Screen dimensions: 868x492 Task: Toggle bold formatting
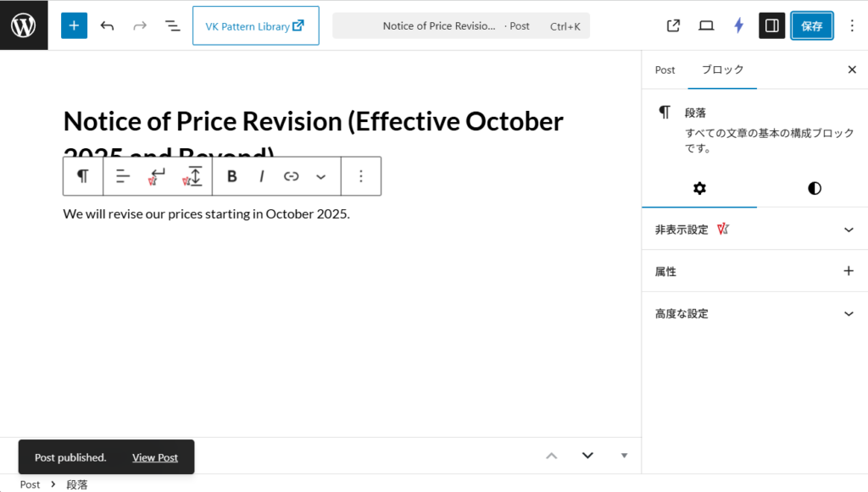[232, 176]
